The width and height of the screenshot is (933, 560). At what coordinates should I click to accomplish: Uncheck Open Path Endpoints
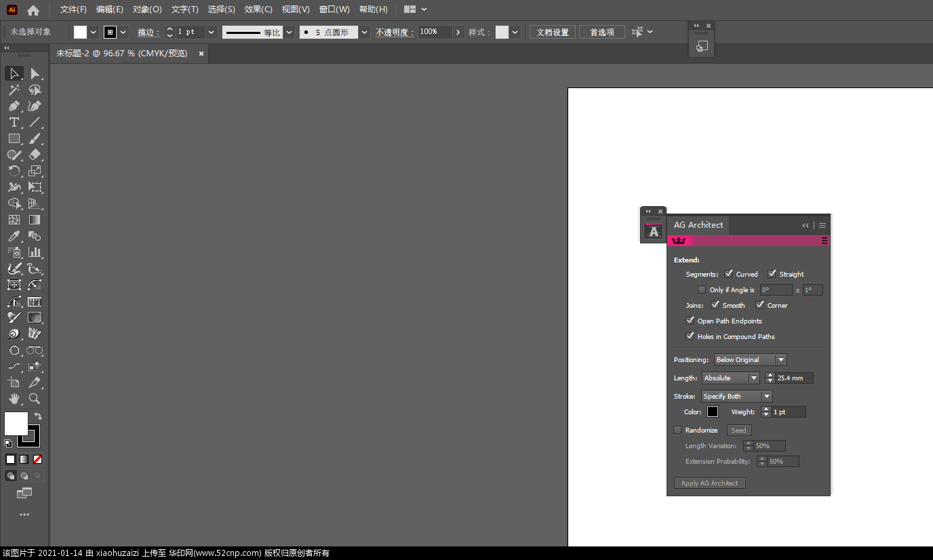[690, 321]
